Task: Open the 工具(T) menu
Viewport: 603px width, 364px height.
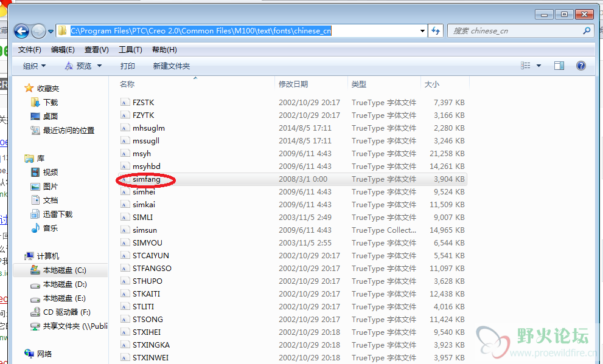Action: 130,50
